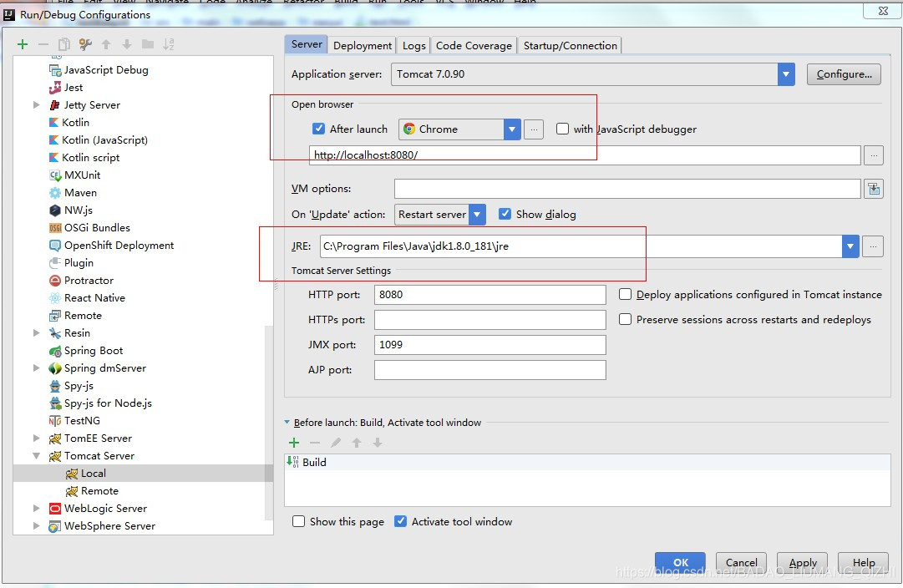Viewport: 903px width, 588px height.
Task: Switch to the Logs tab
Action: pyautogui.click(x=413, y=45)
